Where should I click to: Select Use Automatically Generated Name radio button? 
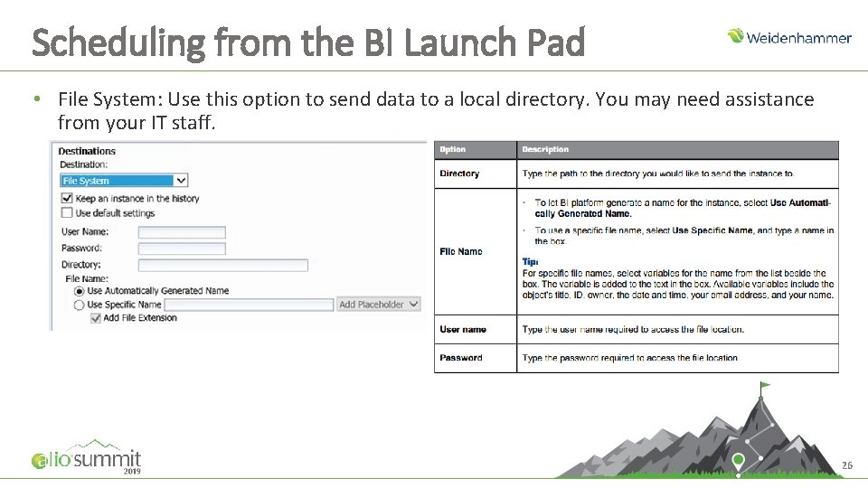click(80, 291)
